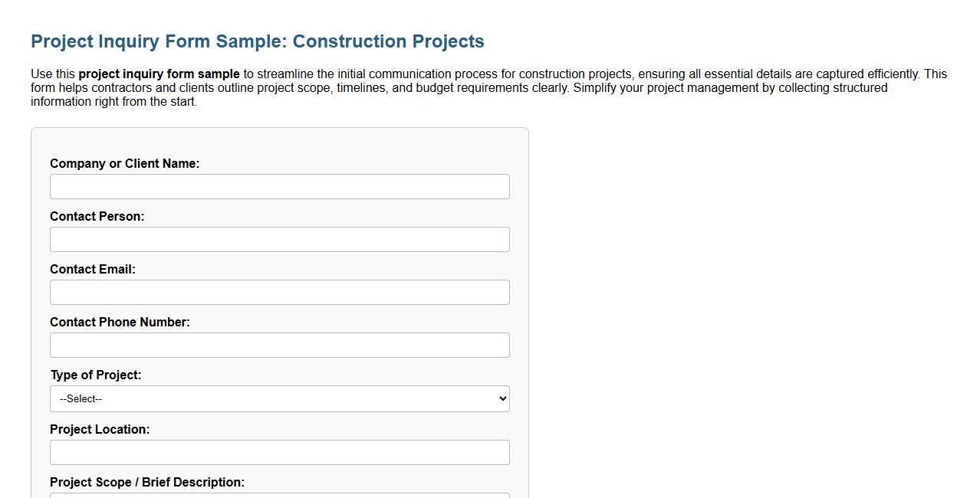Click the Contact Email input field
The image size is (980, 498).
click(279, 292)
